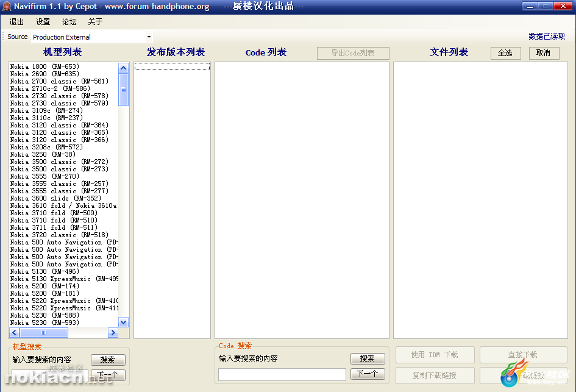Select Nokia 5220 XpressMusic (RM-410
Image resolution: width=576 pixels, height=392 pixels.
(64, 301)
